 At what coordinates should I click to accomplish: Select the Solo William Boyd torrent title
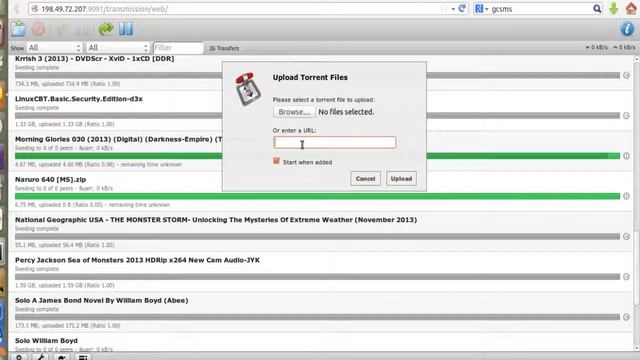[46, 340]
